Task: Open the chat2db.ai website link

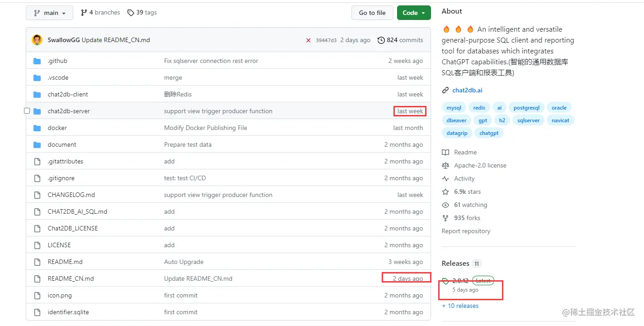Action: pyautogui.click(x=467, y=90)
